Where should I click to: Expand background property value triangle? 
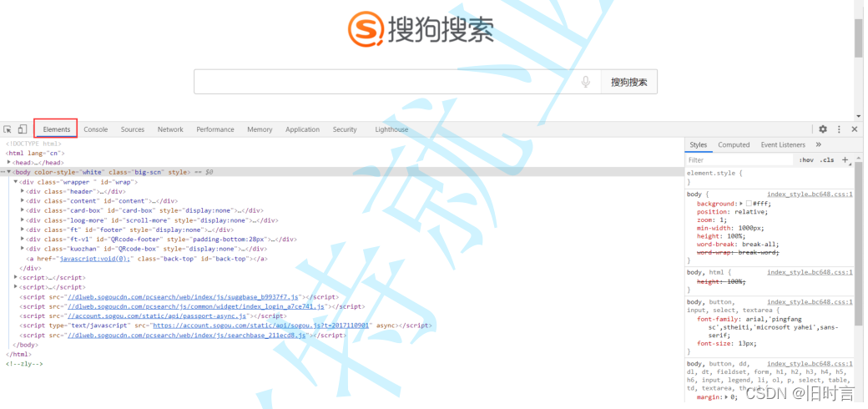pos(741,204)
